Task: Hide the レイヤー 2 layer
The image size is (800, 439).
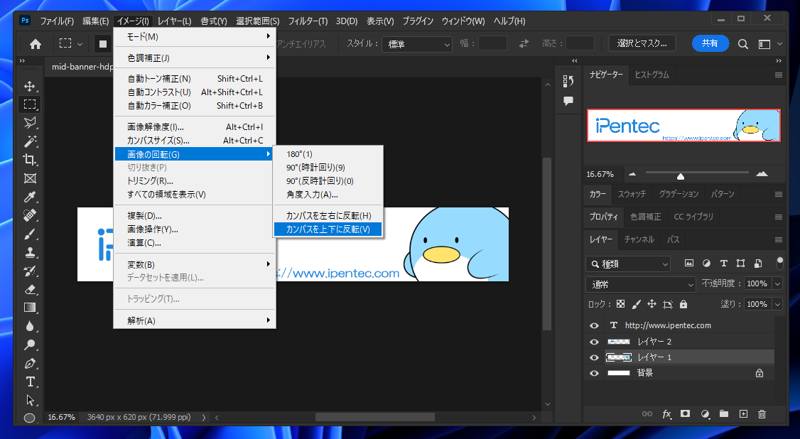Action: pos(595,342)
